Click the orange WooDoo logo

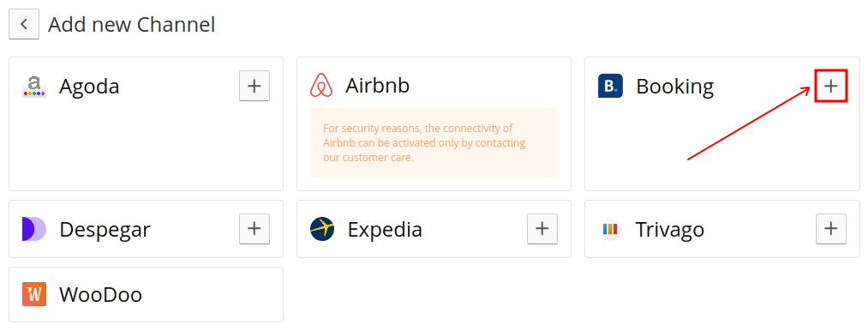[34, 294]
